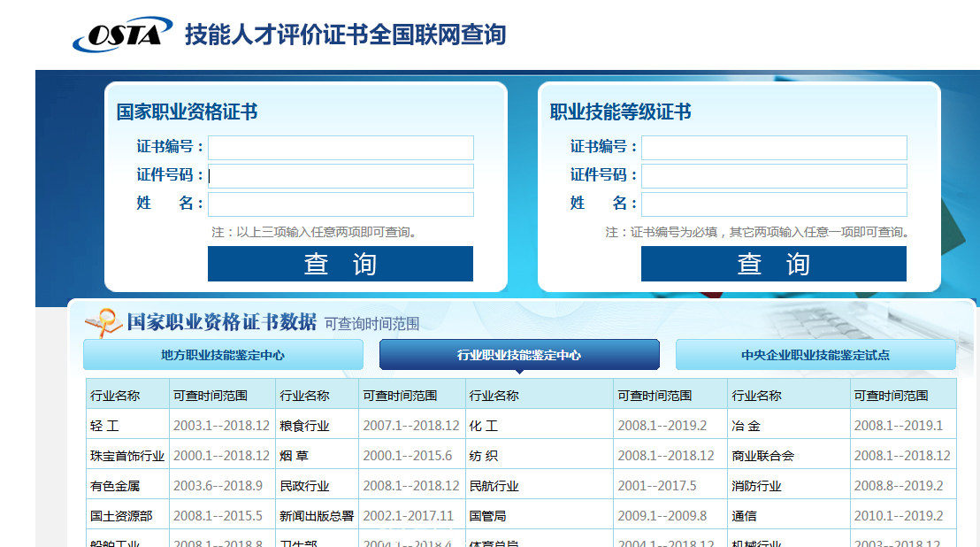
Task: Click date range 2008.8--2019.2 for 消防行业
Action: point(899,486)
